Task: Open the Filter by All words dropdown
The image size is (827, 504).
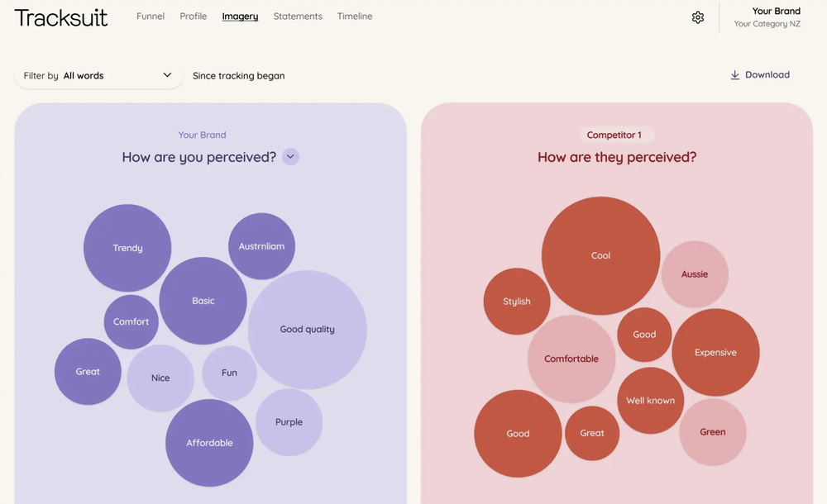Action: coord(98,76)
